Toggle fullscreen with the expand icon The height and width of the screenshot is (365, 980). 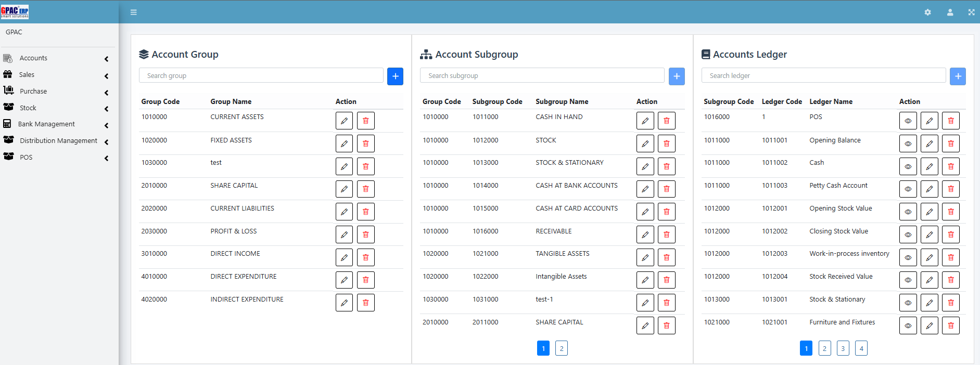(x=971, y=12)
